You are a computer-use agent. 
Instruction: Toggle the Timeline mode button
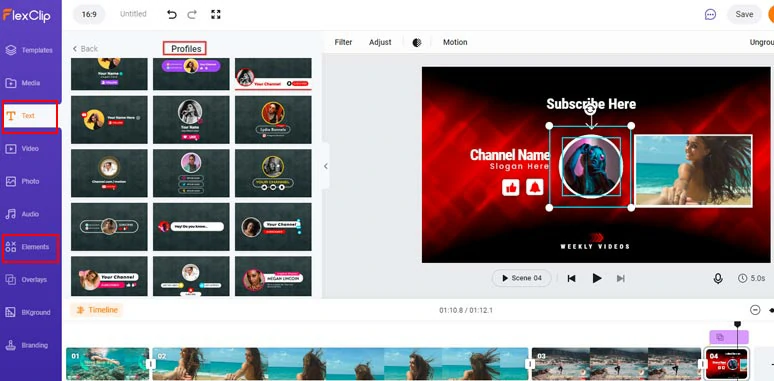coord(97,310)
